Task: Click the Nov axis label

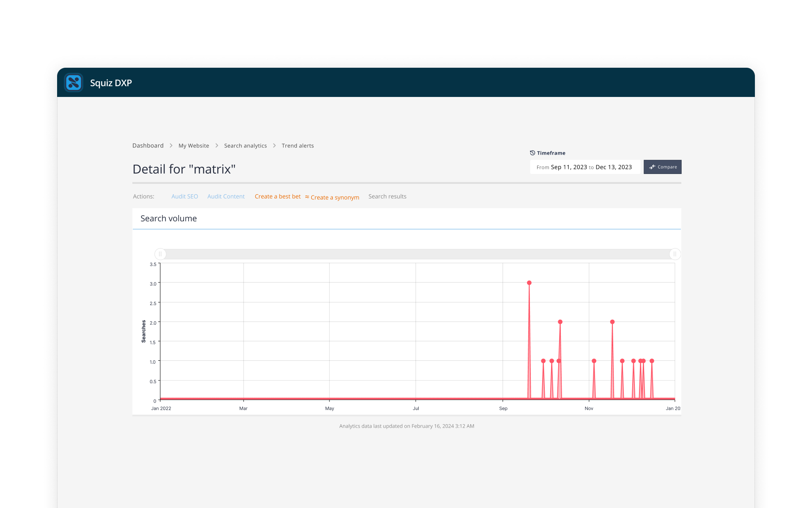Action: click(x=589, y=409)
